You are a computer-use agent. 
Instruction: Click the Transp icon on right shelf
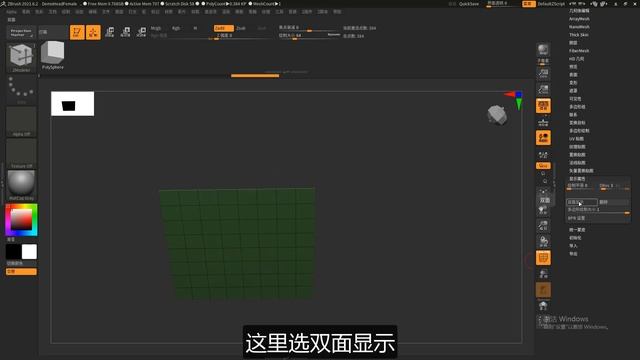click(543, 274)
